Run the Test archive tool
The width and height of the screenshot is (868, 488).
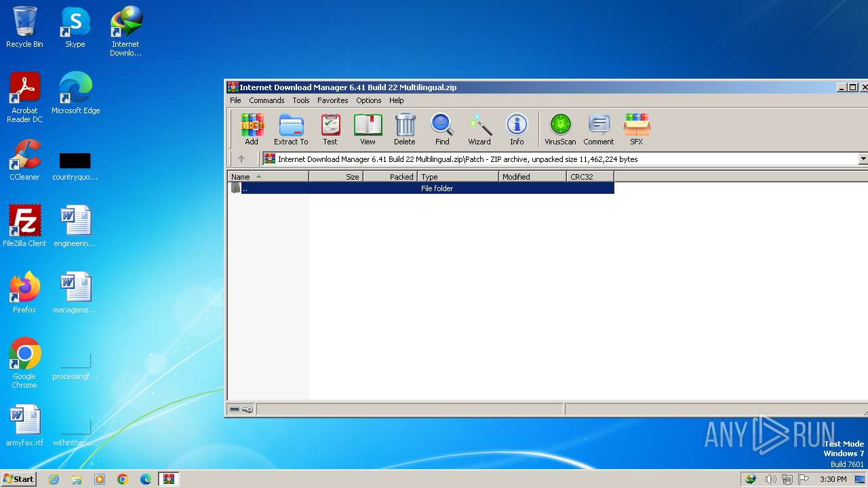(x=330, y=129)
